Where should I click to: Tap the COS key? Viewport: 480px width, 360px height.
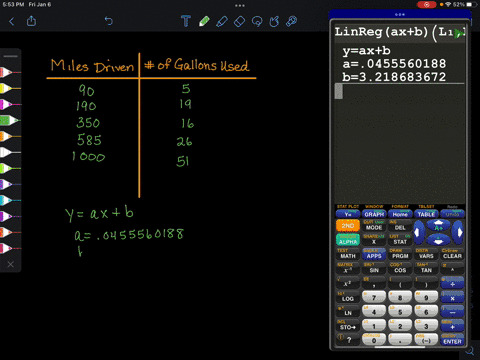click(x=400, y=269)
